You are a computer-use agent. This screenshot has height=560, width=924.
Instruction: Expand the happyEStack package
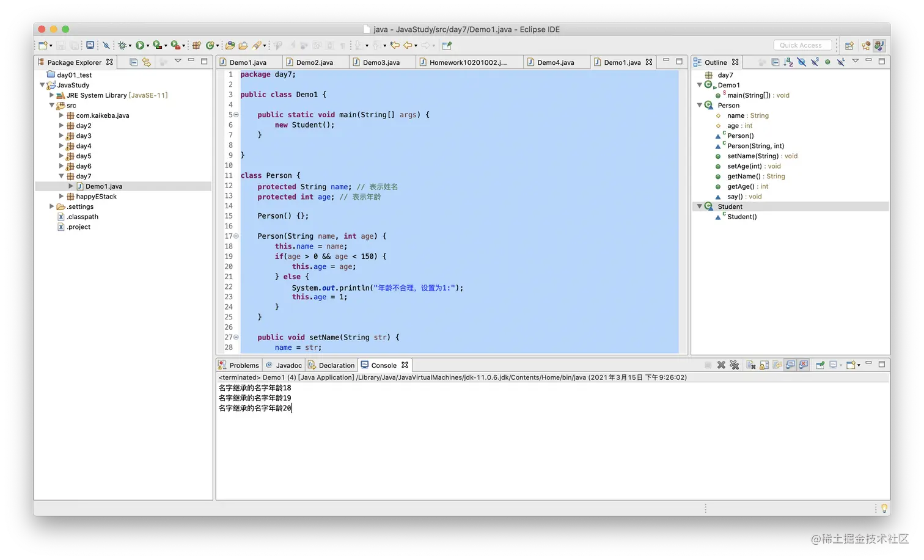click(x=61, y=196)
